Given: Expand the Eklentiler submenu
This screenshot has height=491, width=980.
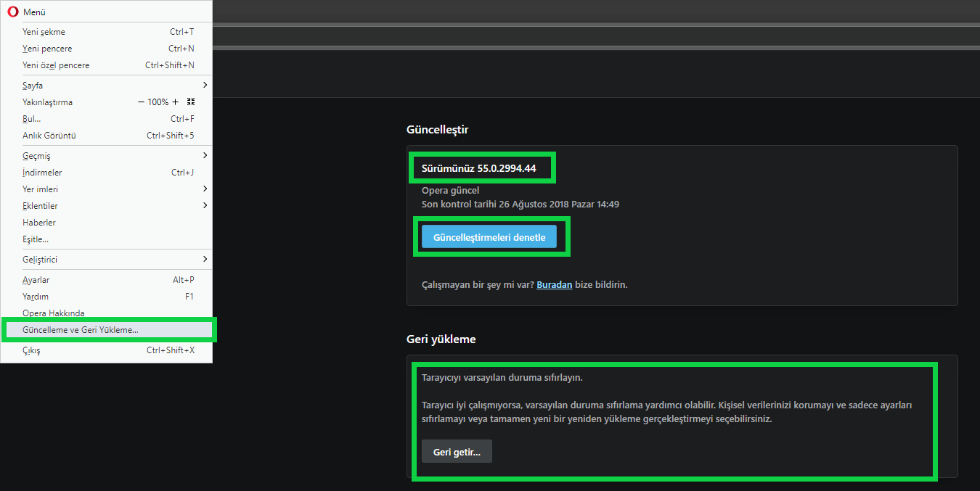Looking at the screenshot, I should (x=106, y=206).
